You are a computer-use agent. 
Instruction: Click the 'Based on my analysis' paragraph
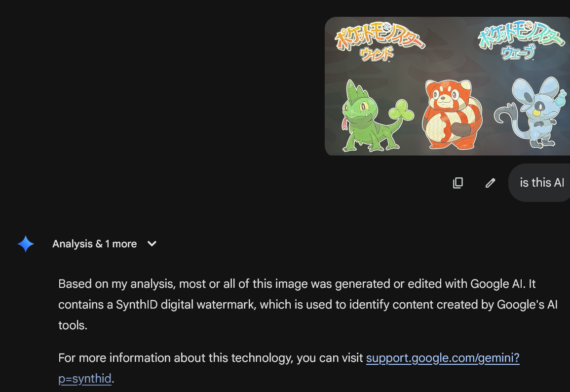308,304
